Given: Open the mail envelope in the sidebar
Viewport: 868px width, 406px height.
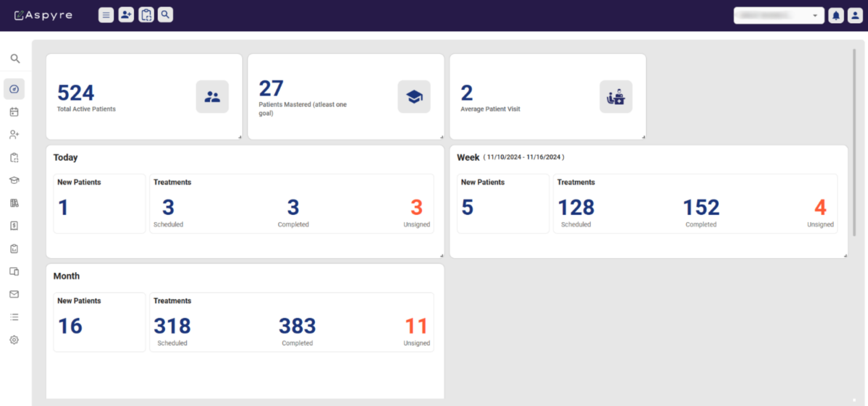Looking at the screenshot, I should [14, 294].
